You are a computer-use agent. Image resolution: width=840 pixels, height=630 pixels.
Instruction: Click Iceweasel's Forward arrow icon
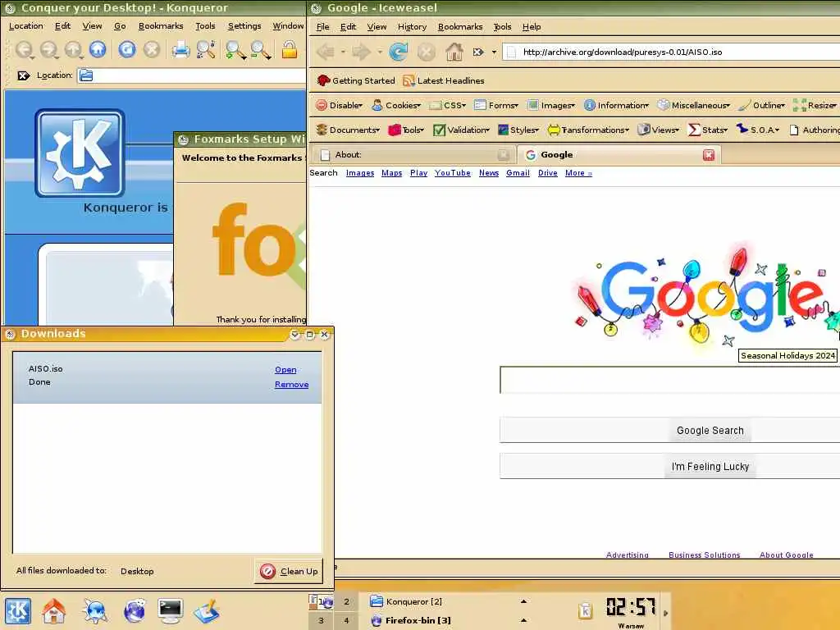361,52
